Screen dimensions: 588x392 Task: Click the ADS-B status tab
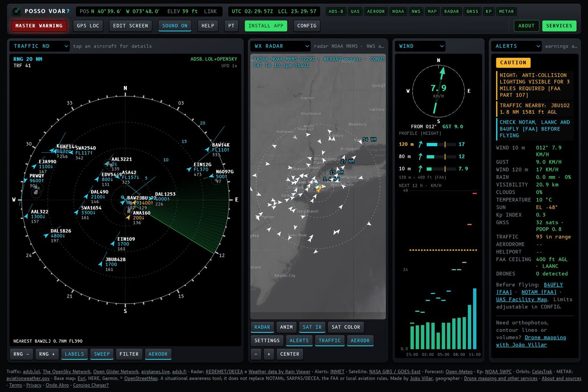point(336,11)
